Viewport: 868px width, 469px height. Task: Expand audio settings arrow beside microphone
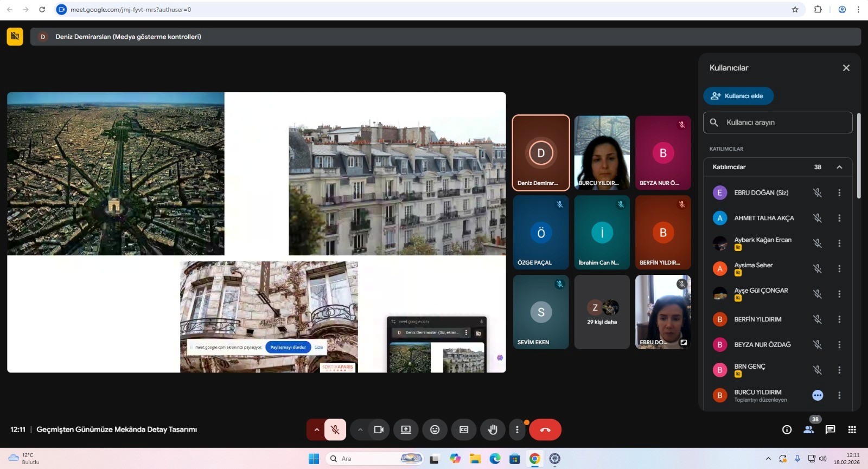(316, 429)
